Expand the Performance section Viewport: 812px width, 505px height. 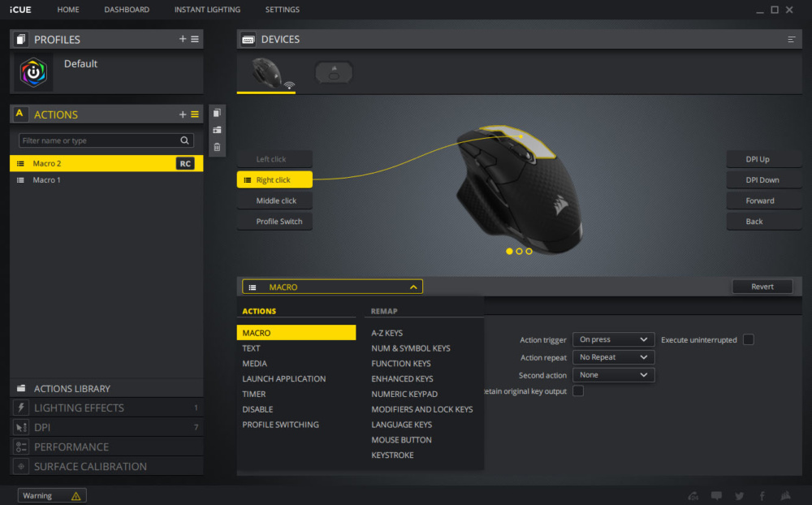point(106,447)
